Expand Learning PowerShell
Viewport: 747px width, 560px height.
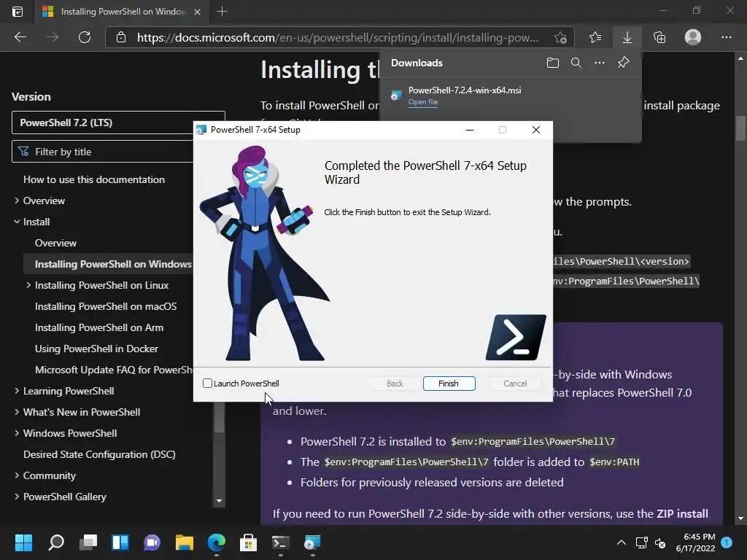click(17, 391)
